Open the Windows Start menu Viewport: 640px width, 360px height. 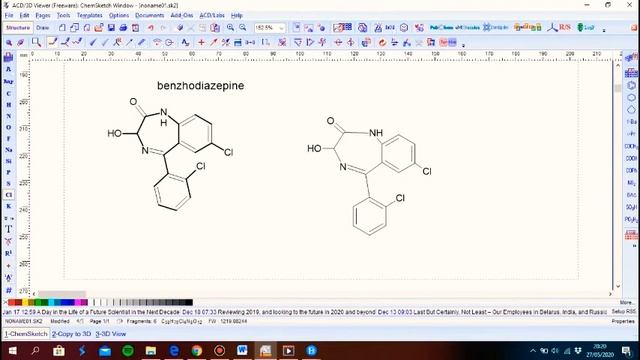(12, 351)
